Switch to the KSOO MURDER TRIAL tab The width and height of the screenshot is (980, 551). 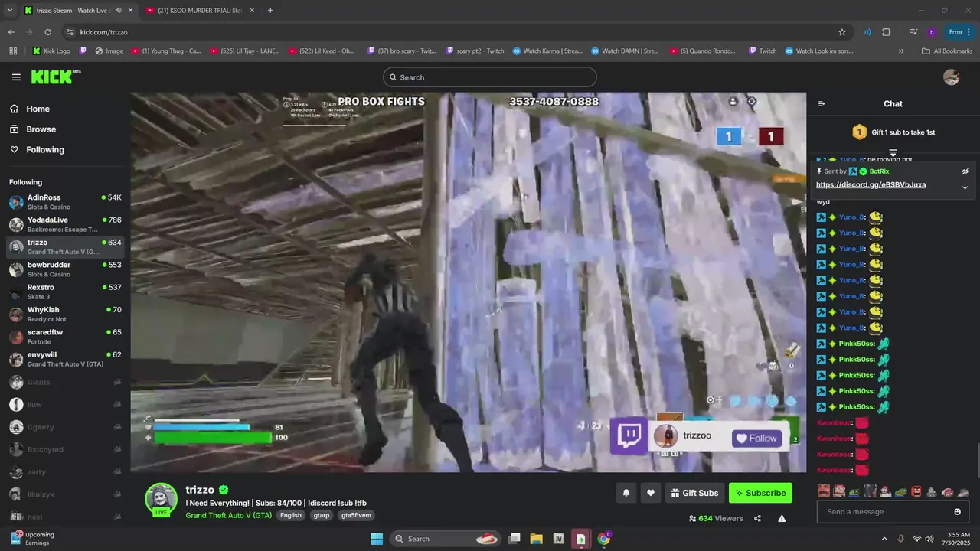(199, 11)
